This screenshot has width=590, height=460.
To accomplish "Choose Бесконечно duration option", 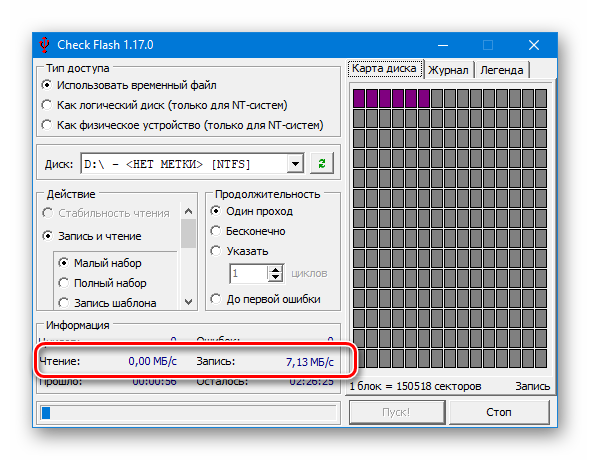I will coord(248,231).
